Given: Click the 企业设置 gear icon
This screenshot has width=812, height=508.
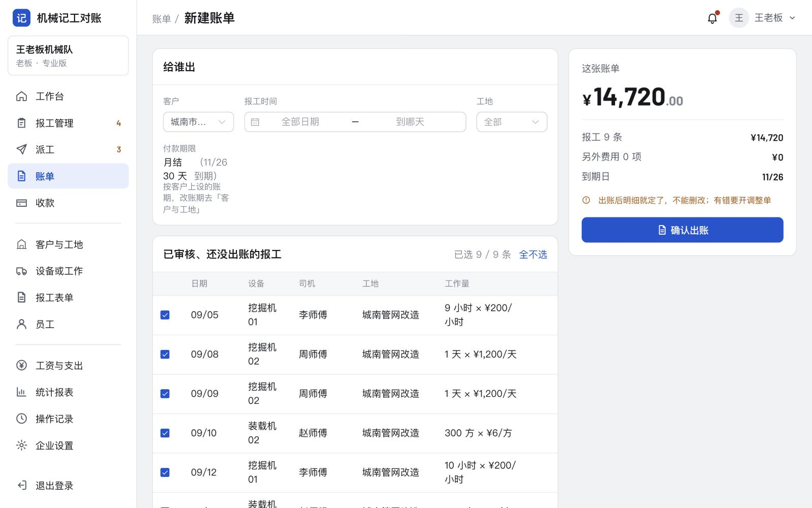Looking at the screenshot, I should coord(21,446).
